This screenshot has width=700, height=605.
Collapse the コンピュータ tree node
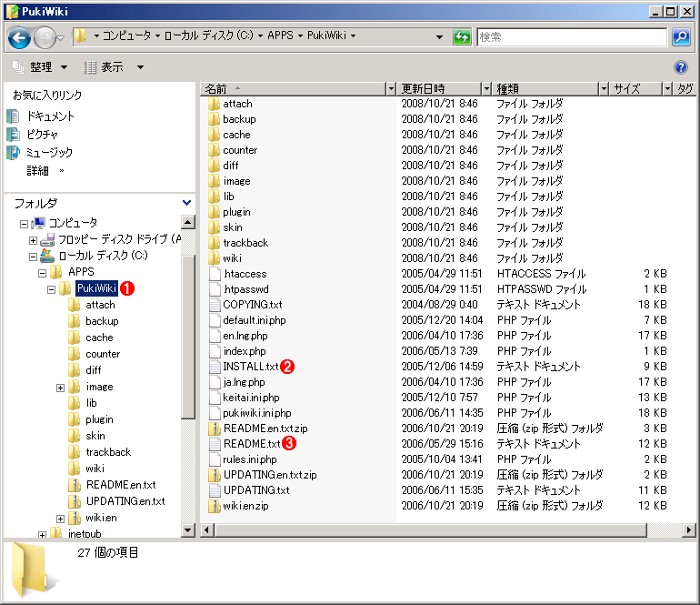pos(25,224)
